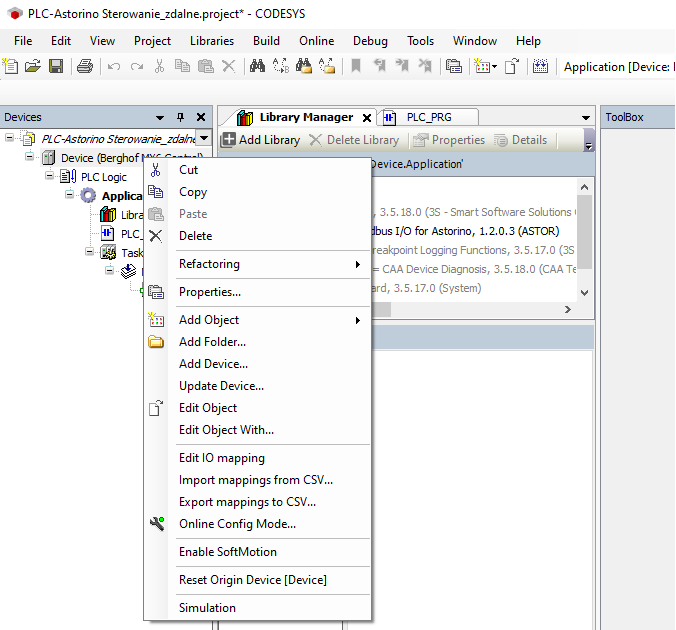Collapse the PLC Logic tree node

point(50,175)
